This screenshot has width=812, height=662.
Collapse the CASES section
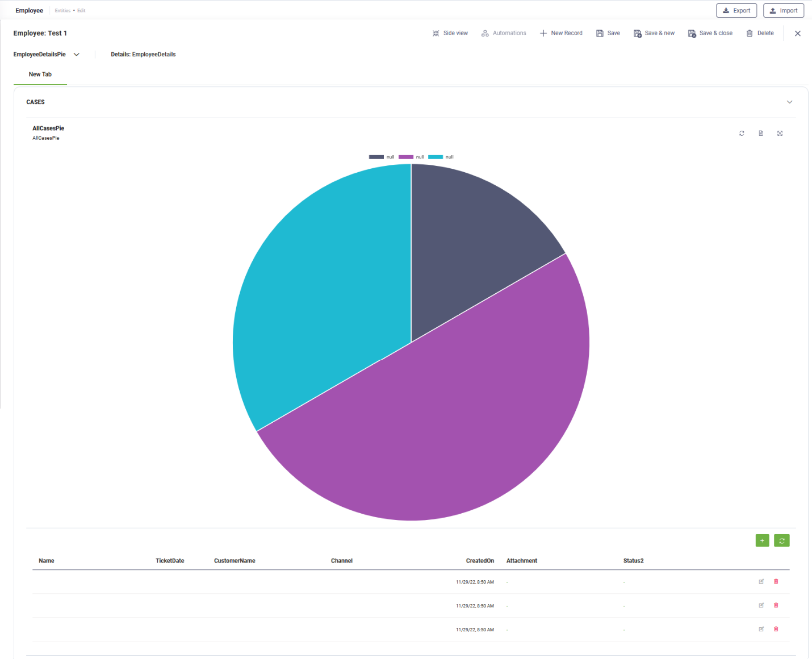point(789,102)
